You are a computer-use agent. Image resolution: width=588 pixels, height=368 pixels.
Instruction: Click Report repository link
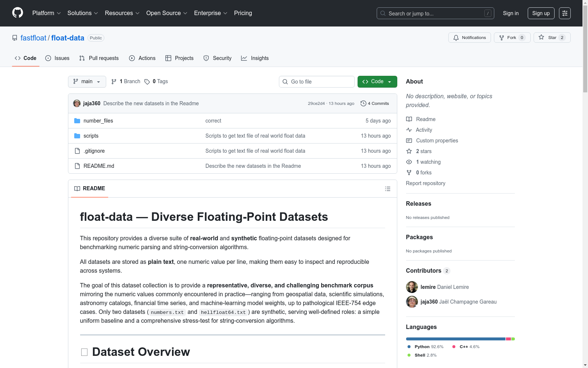coord(426,183)
